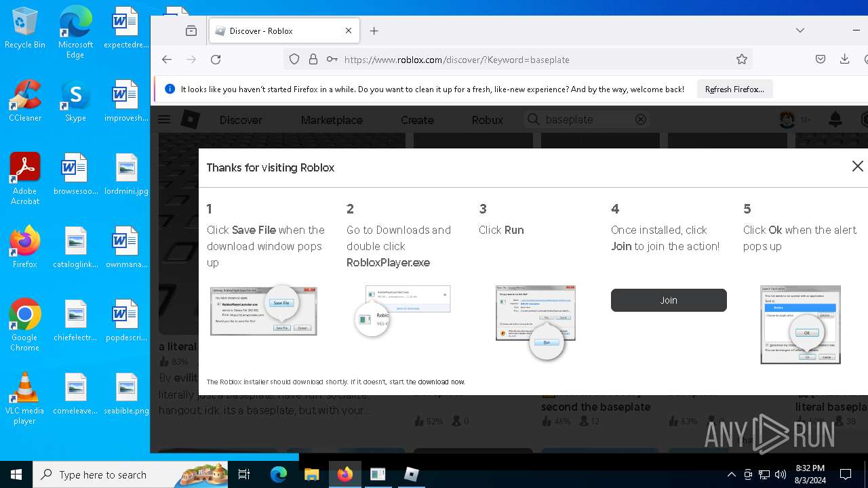868x488 pixels.
Task: Select the popdescri Word document icon
Action: pos(126,320)
